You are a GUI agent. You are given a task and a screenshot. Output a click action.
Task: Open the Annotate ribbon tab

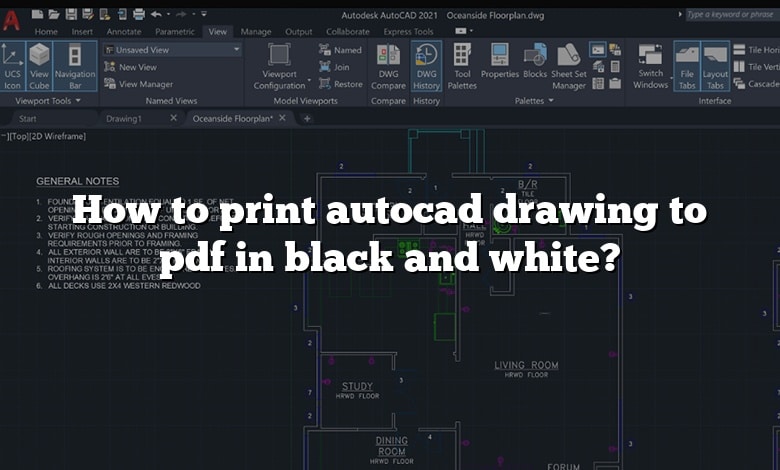tap(124, 31)
